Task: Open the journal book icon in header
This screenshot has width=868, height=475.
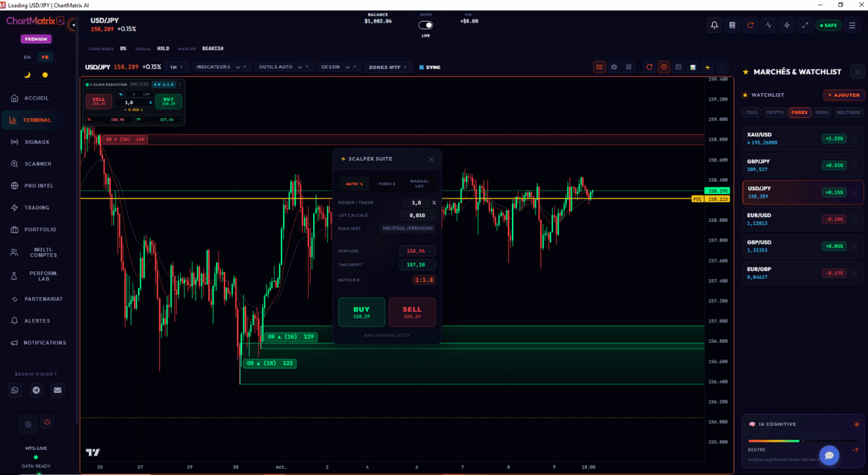Action: [x=732, y=25]
